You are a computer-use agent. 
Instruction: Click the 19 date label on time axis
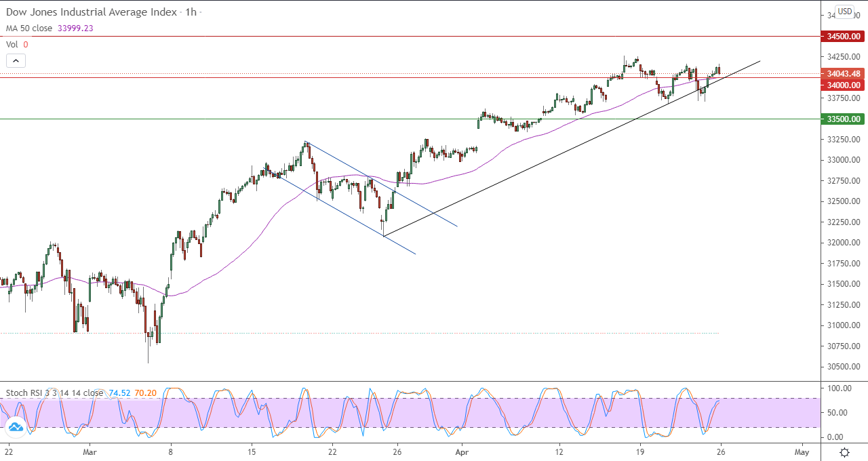click(639, 451)
